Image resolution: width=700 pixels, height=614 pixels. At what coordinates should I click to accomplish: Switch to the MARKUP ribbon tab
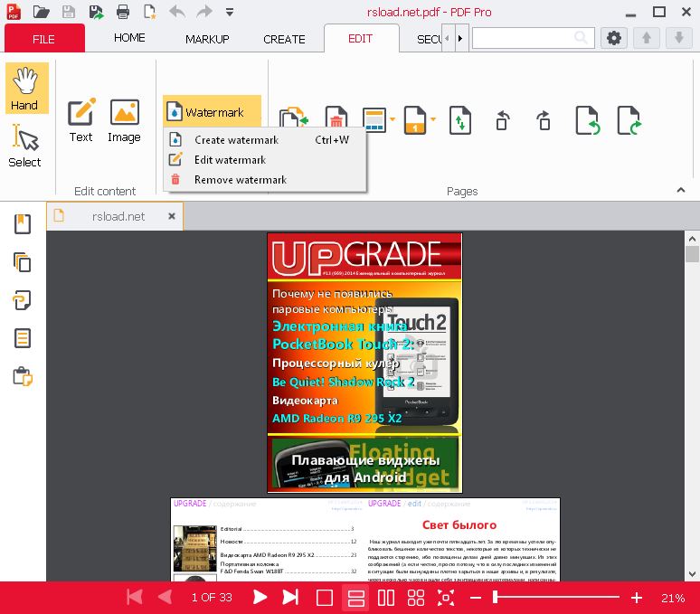[x=207, y=39]
